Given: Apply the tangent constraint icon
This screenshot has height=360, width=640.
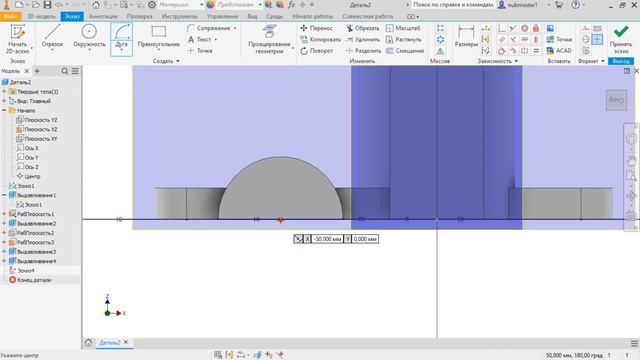Looking at the screenshot, I should pyautogui.click(x=502, y=51).
